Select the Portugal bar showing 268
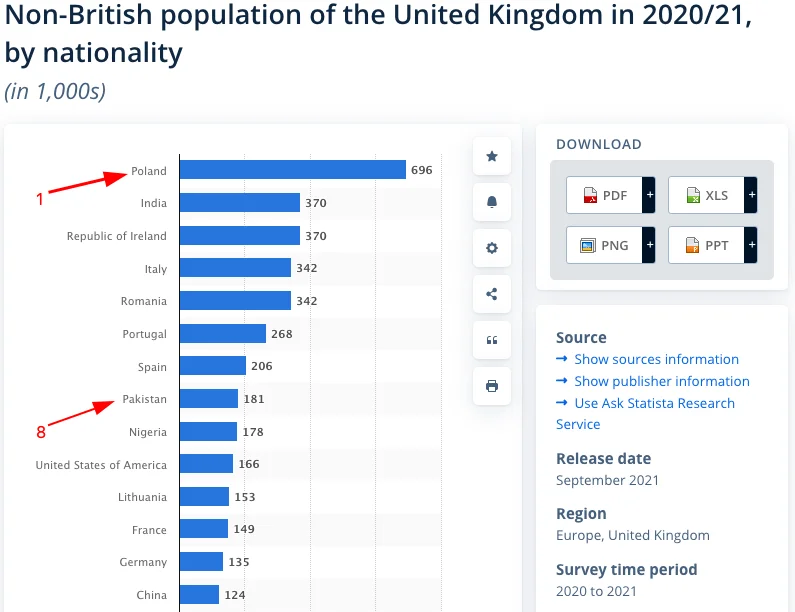This screenshot has height=612, width=795. coord(223,334)
